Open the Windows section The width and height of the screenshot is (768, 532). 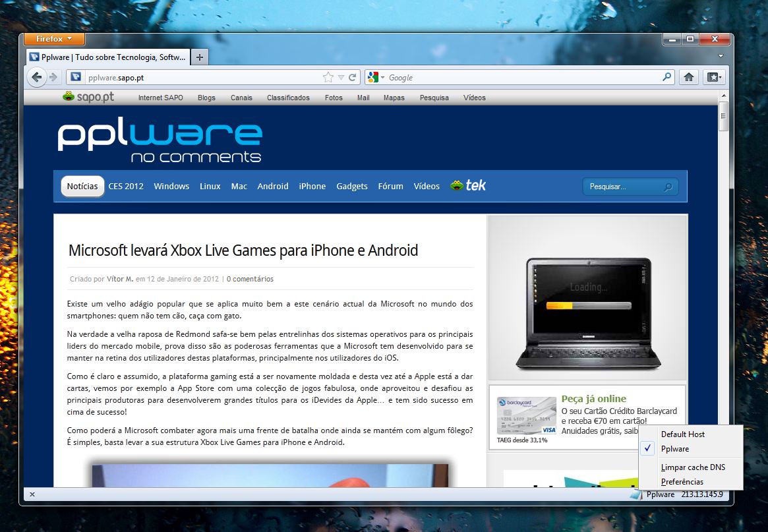click(x=171, y=186)
